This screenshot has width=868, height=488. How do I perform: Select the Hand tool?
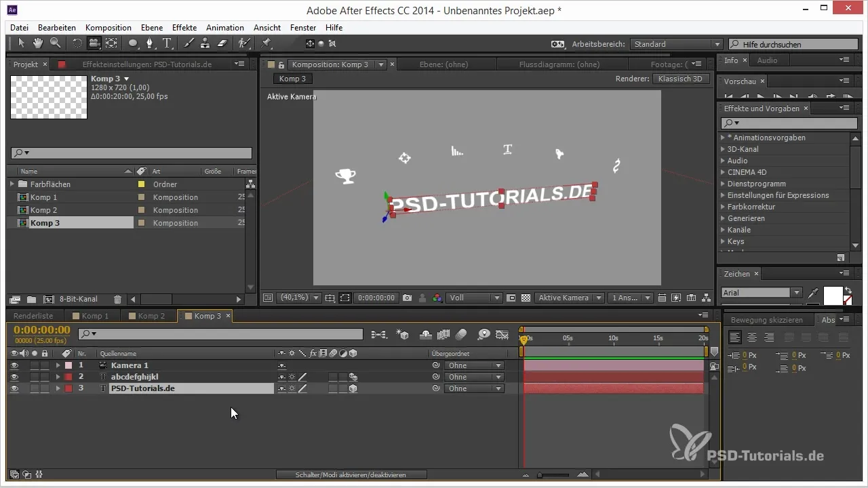click(x=39, y=43)
